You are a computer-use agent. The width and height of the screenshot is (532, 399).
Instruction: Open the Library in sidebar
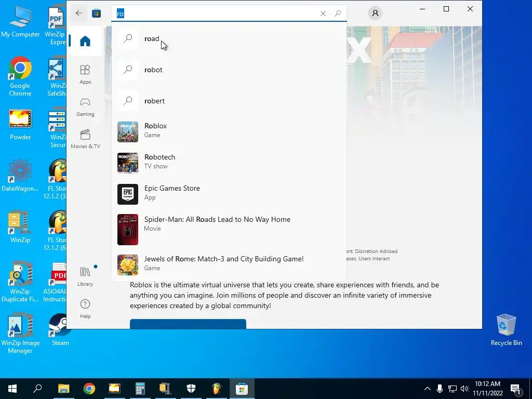(x=85, y=276)
